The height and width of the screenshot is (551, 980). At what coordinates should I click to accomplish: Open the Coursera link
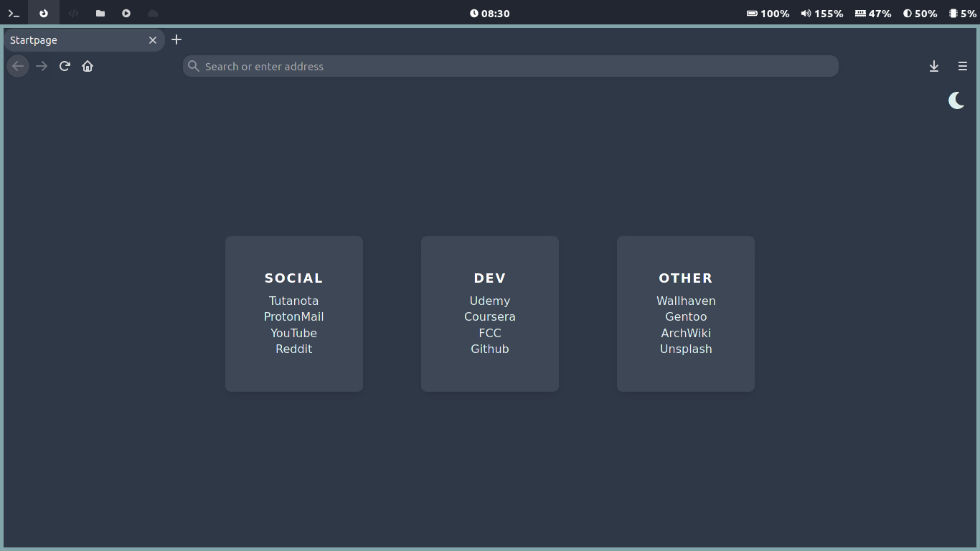490,316
